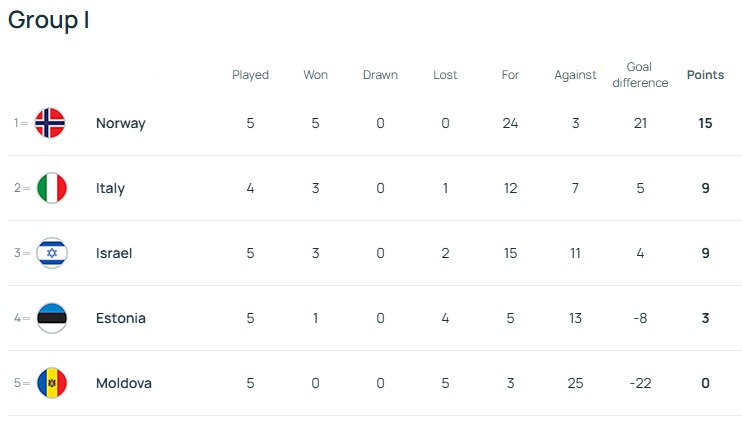Viewport: 742px width, 426px height.
Task: Click the Lost column header
Action: click(x=445, y=75)
